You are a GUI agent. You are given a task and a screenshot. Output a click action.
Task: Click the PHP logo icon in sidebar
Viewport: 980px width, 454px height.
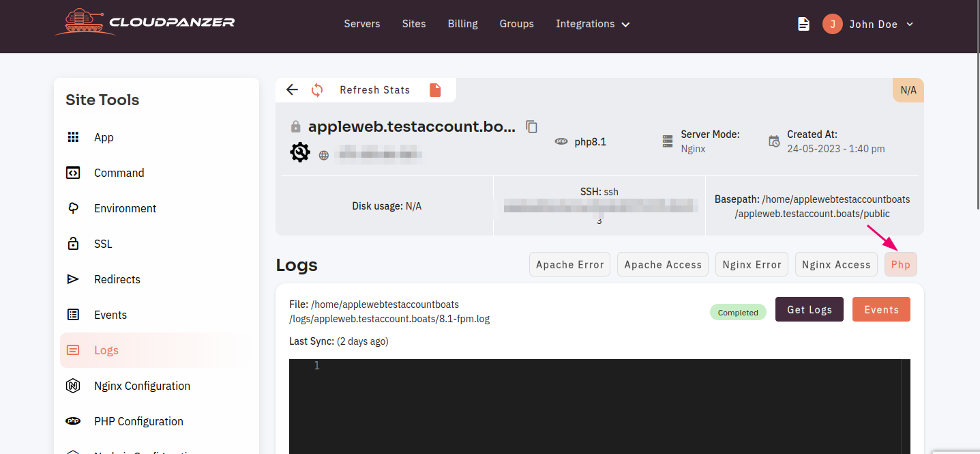click(x=73, y=421)
